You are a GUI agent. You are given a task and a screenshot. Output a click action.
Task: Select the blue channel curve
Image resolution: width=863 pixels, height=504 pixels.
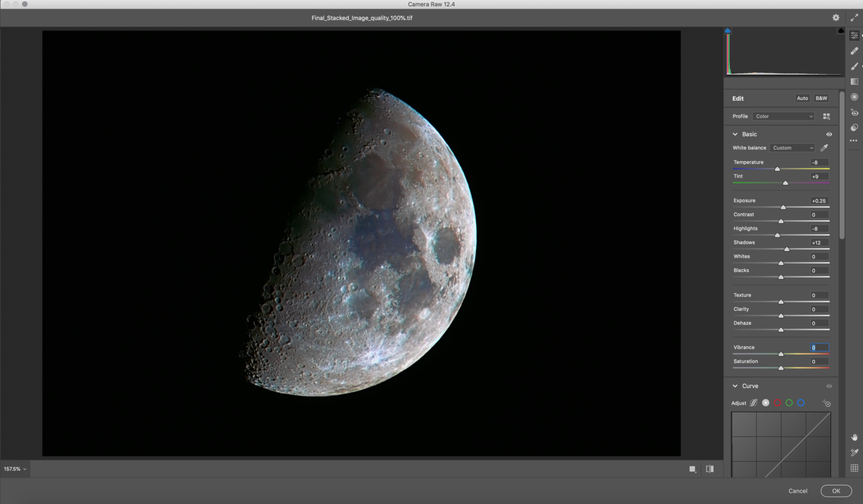coord(801,403)
